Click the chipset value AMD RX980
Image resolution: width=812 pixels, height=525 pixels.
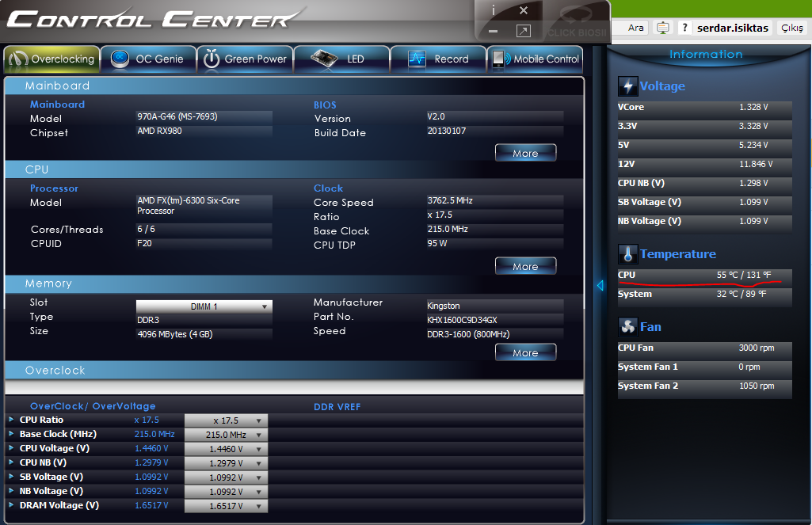pyautogui.click(x=159, y=131)
